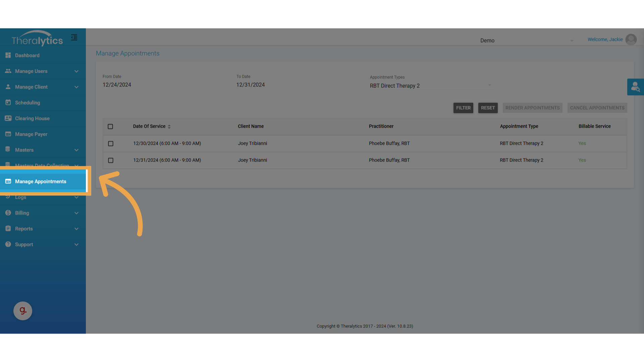Open Manage Appointments in the sidebar
The image size is (644, 362).
click(41, 181)
